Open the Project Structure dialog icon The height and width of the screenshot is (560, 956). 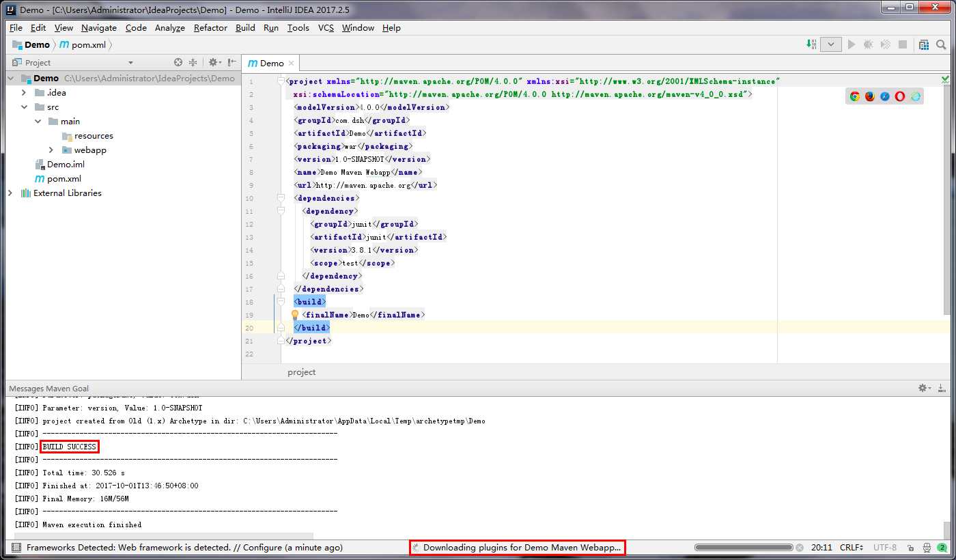pos(924,44)
